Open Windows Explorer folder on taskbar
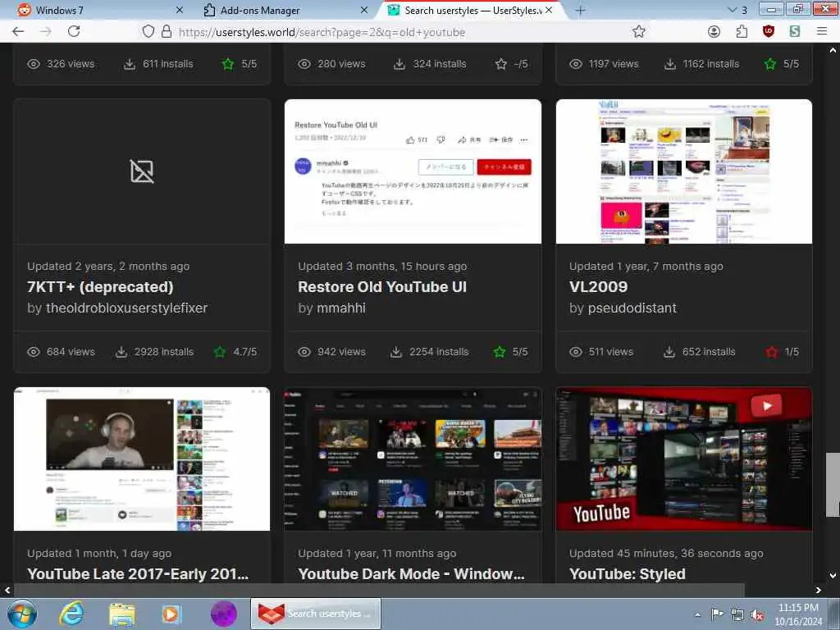 pos(121,614)
